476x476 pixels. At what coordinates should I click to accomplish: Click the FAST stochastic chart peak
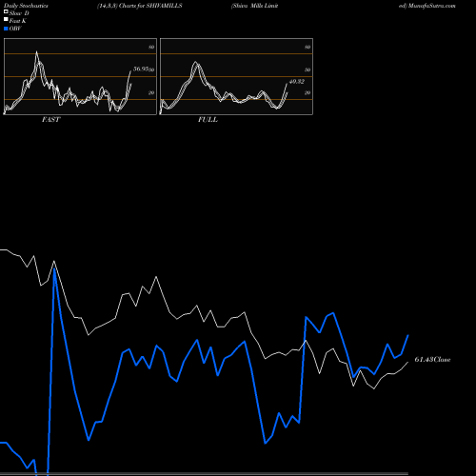tap(37, 51)
